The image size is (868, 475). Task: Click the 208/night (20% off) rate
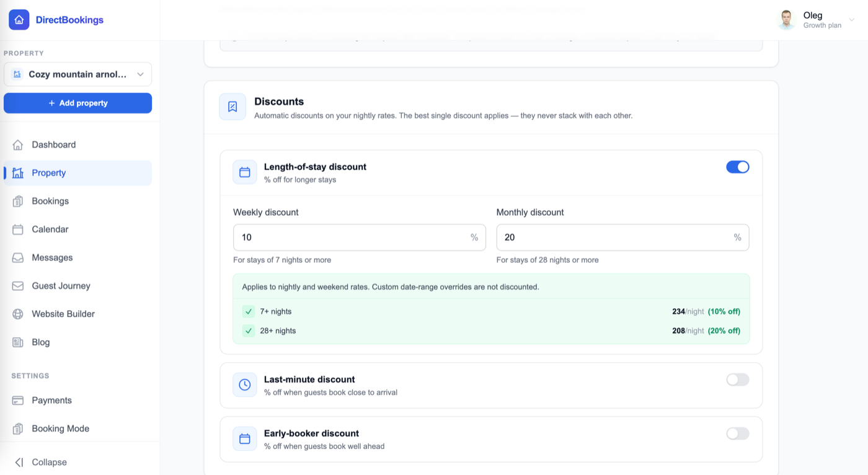(x=706, y=331)
